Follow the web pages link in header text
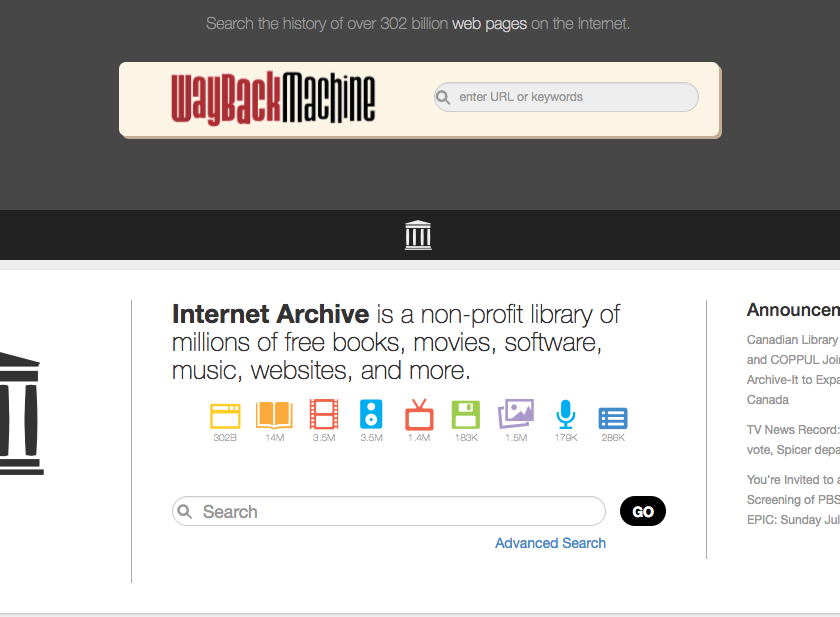 tap(489, 24)
